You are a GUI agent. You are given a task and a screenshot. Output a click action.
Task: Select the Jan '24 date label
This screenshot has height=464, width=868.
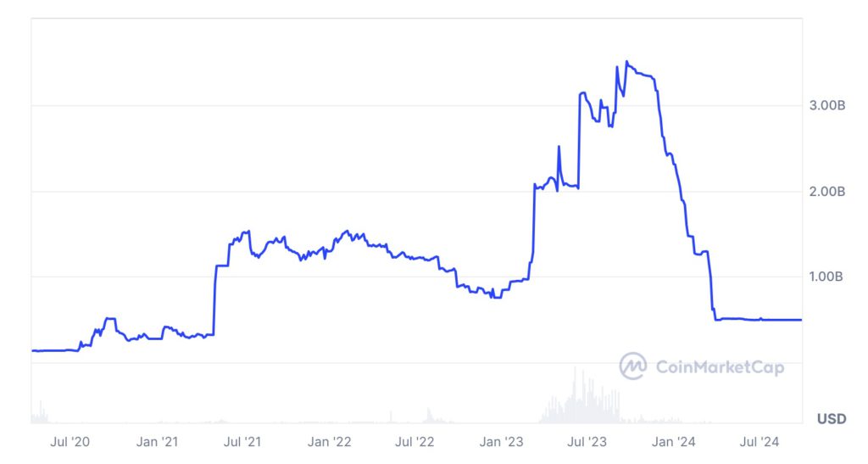[x=675, y=441]
